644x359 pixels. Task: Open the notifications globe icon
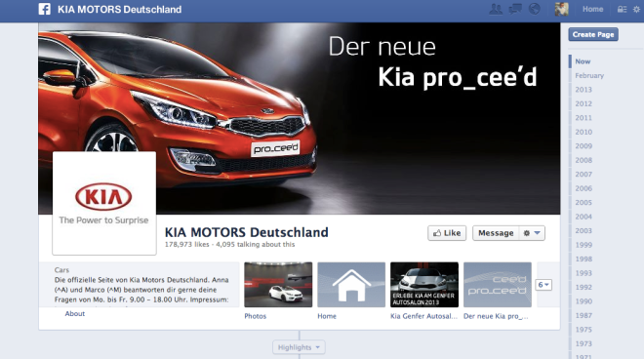pos(535,9)
